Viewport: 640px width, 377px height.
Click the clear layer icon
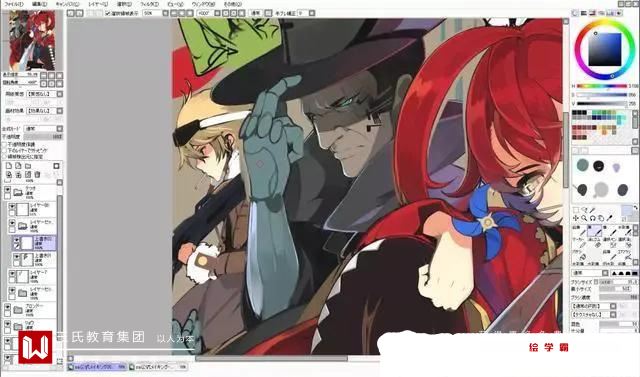(28, 175)
